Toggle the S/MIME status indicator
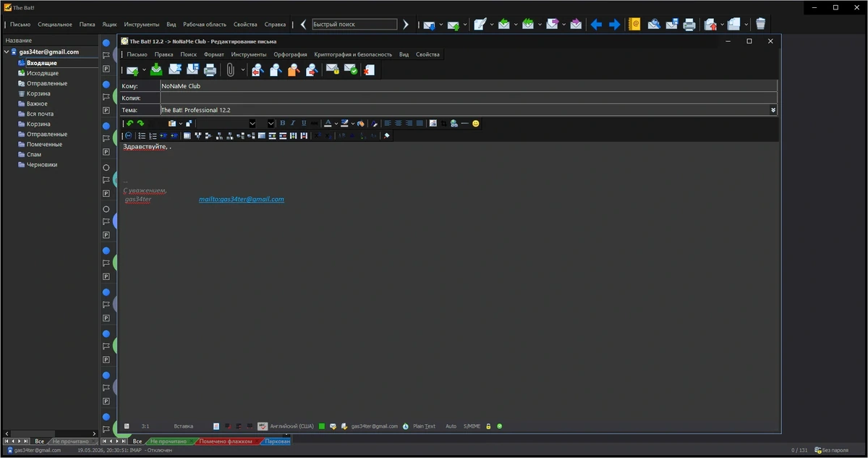 point(472,426)
